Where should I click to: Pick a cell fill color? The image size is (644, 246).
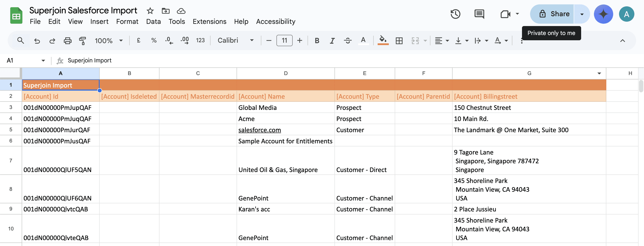point(383,40)
